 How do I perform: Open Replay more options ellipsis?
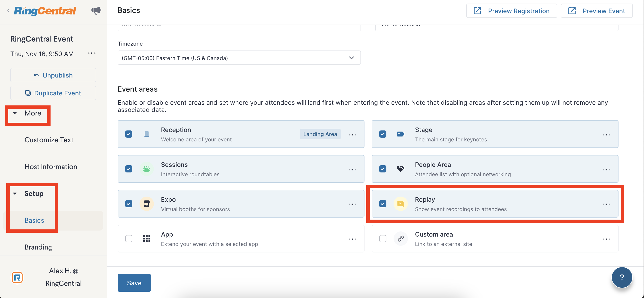[606, 204]
